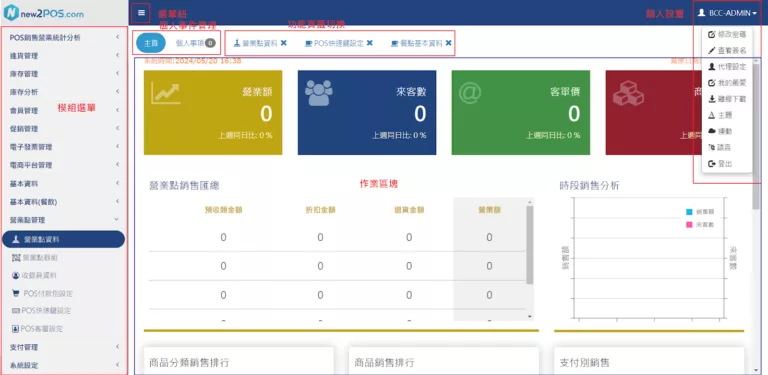Click the 客單價 summary card value
The width and height of the screenshot is (768, 375).
[574, 114]
